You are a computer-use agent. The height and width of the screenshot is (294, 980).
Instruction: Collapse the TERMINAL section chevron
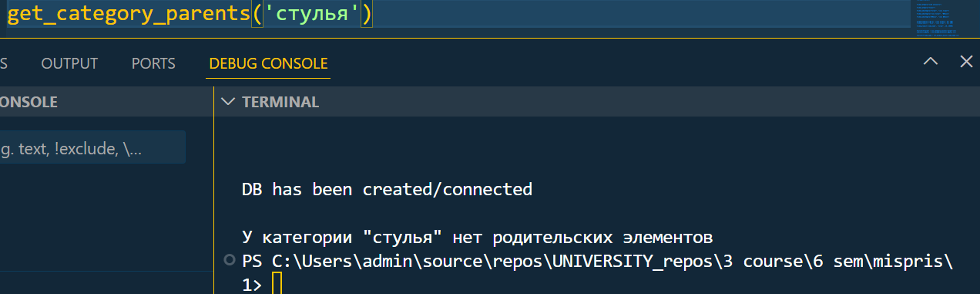pyautogui.click(x=227, y=101)
